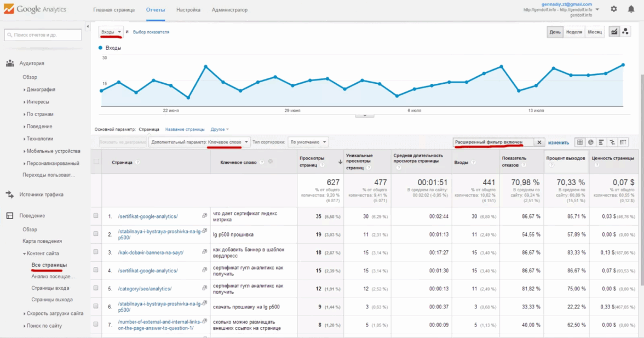Open the Дополнительный параметр dropdown
The image size is (644, 338).
[200, 142]
